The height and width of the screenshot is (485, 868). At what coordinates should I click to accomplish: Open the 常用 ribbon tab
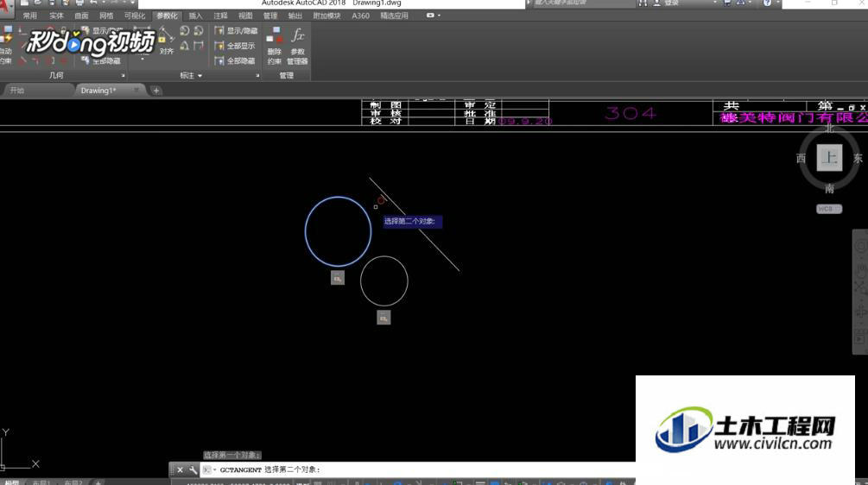pyautogui.click(x=29, y=16)
